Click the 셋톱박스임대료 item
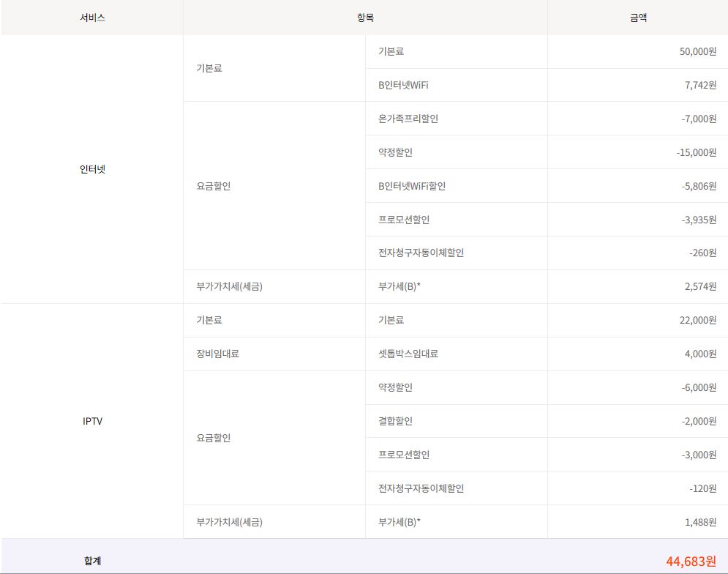Screen dimensions: 728x574 408,354
